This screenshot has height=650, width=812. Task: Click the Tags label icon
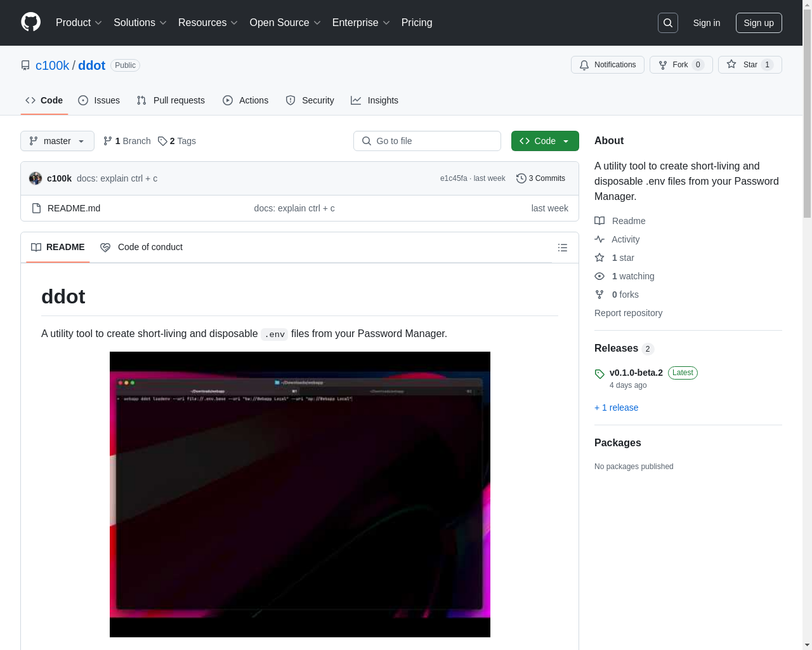(162, 141)
